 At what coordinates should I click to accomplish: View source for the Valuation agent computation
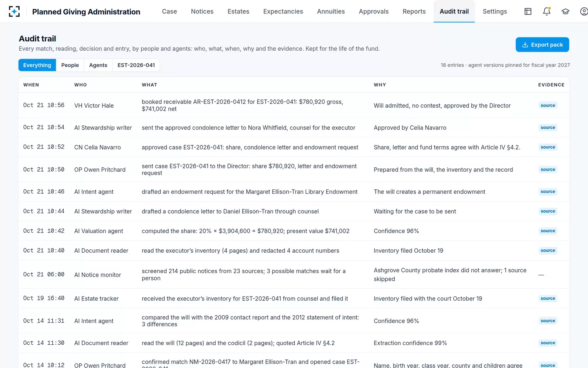(548, 231)
